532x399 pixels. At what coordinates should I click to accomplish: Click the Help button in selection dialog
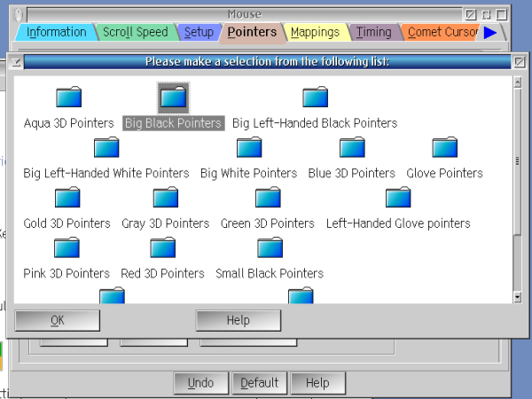click(238, 320)
